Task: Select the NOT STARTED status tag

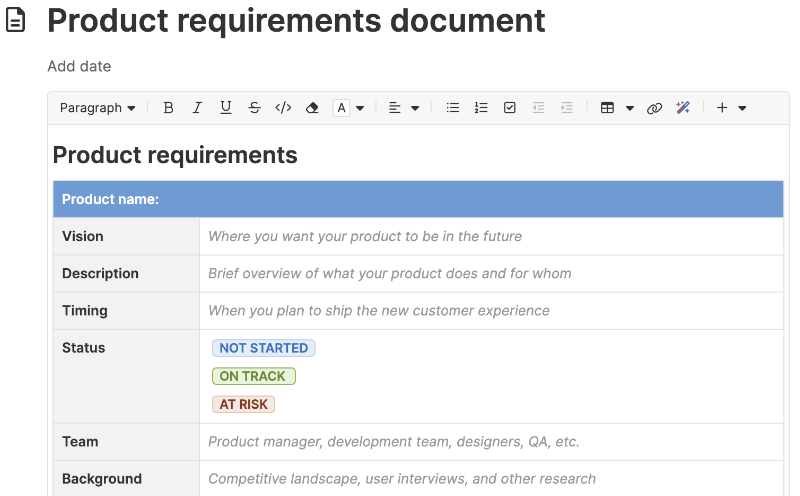Action: coord(263,348)
